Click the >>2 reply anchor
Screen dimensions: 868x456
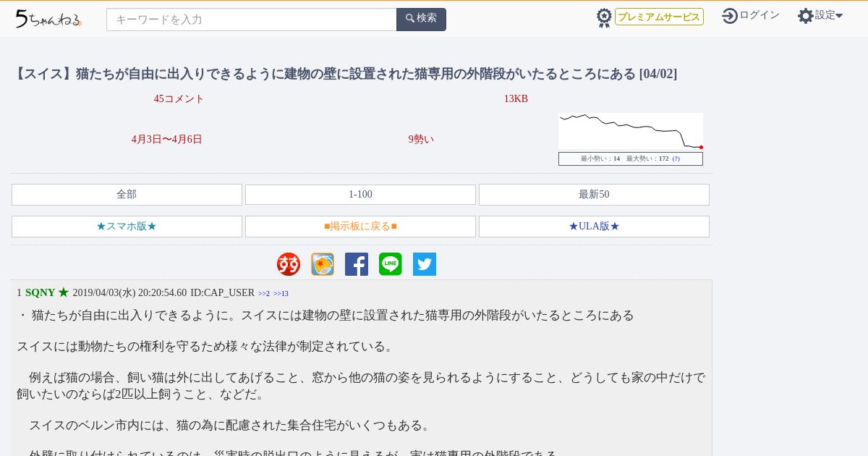point(264,293)
